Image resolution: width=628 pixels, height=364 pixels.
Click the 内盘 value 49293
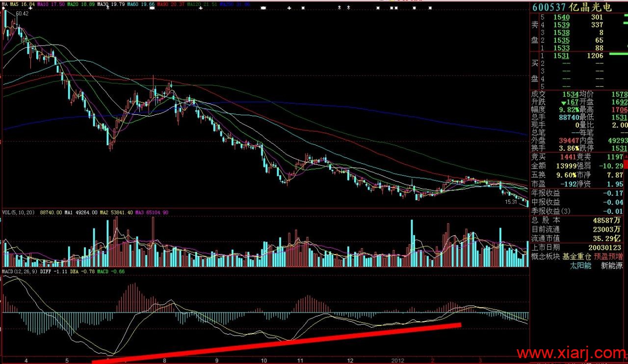click(x=617, y=140)
